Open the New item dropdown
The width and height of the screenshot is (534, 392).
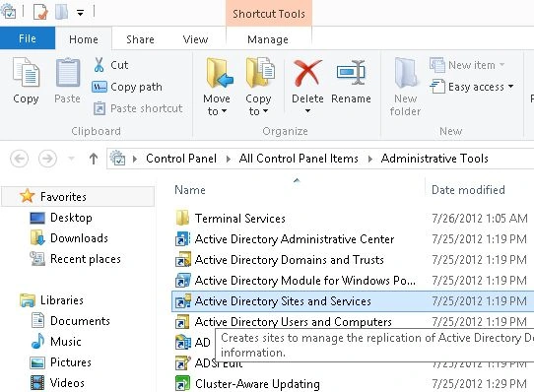point(467,65)
